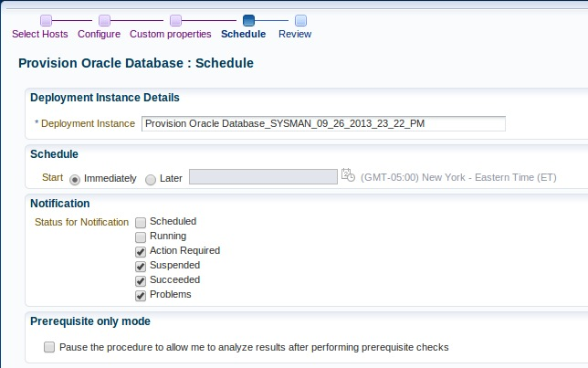588x368 pixels.
Task: Click the Select Hosts step marker
Action: click(46, 20)
